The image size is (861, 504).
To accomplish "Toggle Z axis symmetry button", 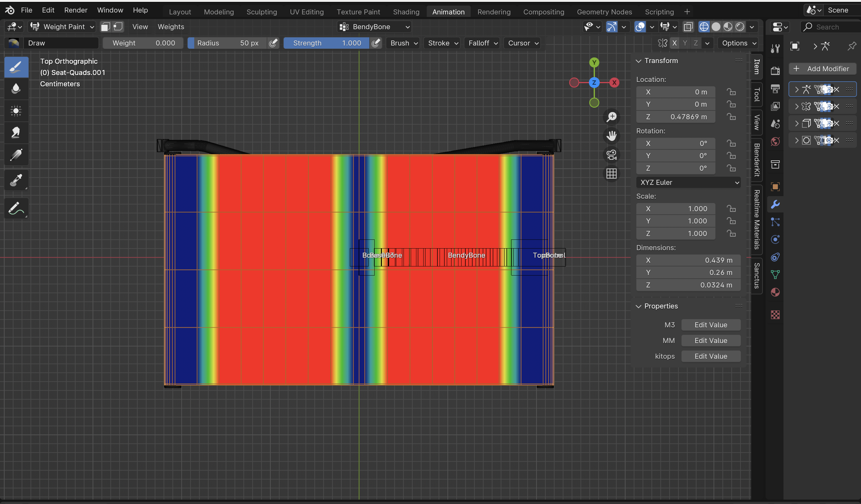I will tap(695, 43).
